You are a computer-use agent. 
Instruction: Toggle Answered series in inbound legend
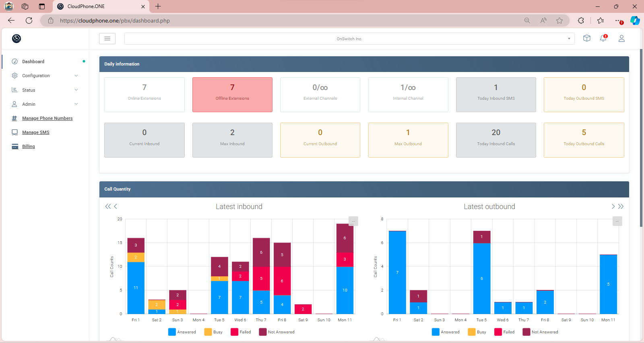click(182, 332)
